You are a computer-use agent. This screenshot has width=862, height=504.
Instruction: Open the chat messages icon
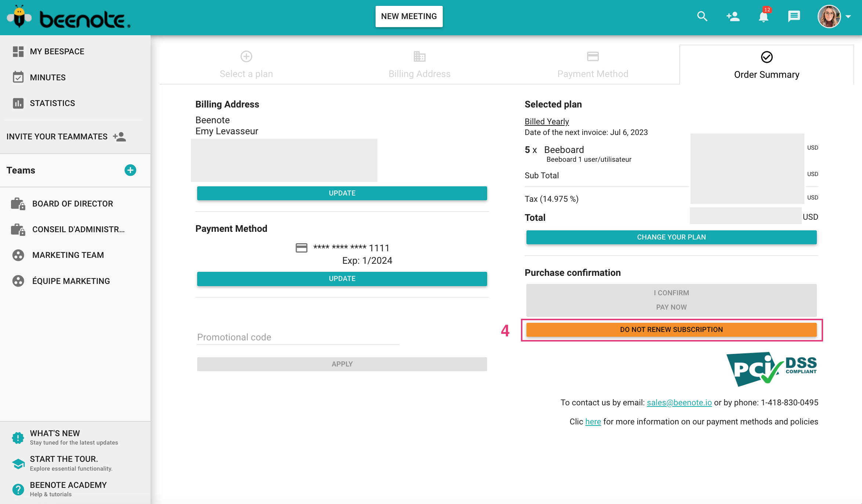click(x=794, y=17)
